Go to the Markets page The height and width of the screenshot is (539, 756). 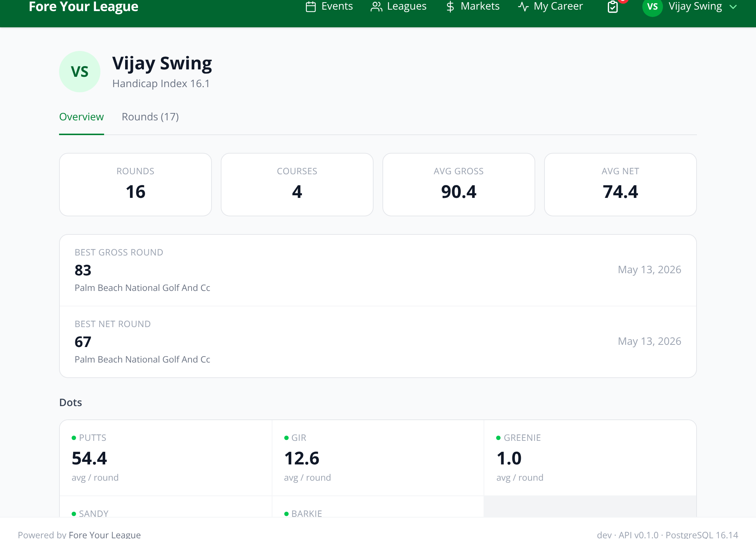[473, 7]
